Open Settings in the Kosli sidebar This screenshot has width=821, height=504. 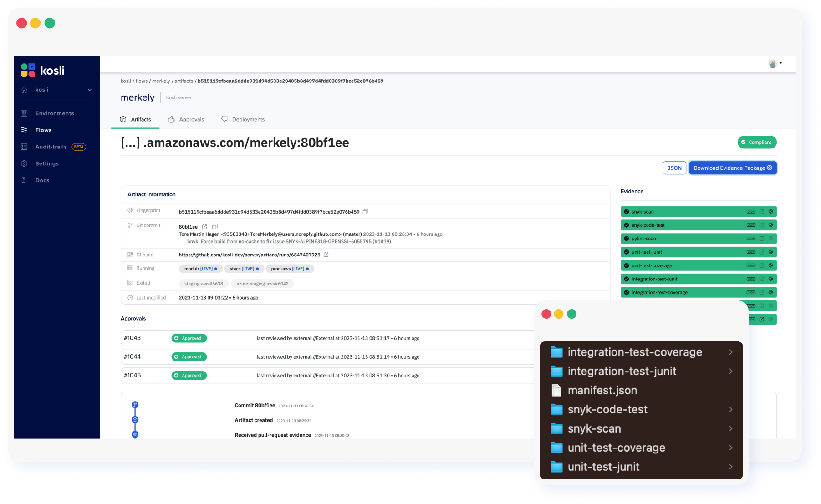pyautogui.click(x=40, y=163)
